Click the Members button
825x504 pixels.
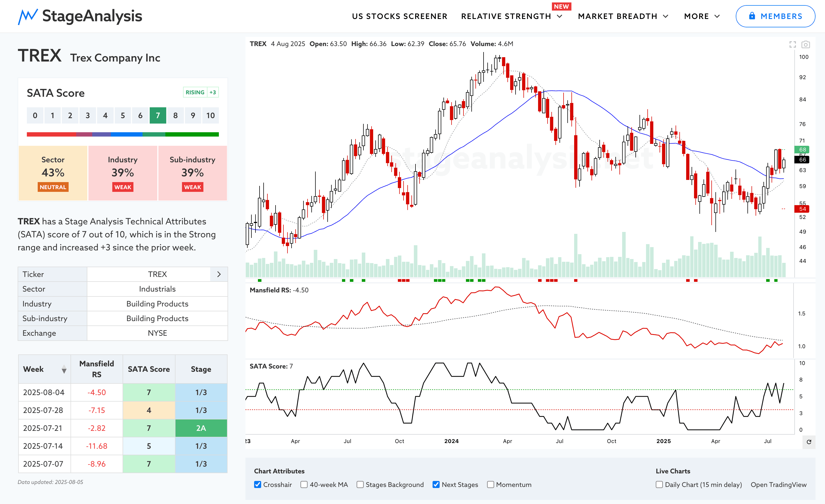click(x=775, y=16)
